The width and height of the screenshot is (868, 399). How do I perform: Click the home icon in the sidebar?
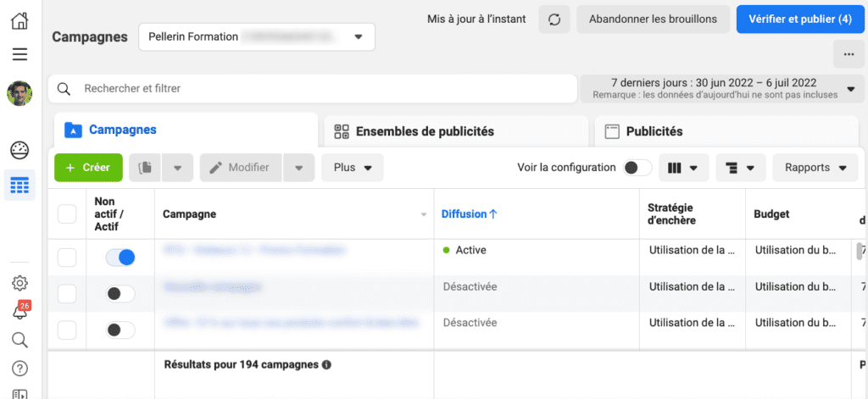(19, 21)
